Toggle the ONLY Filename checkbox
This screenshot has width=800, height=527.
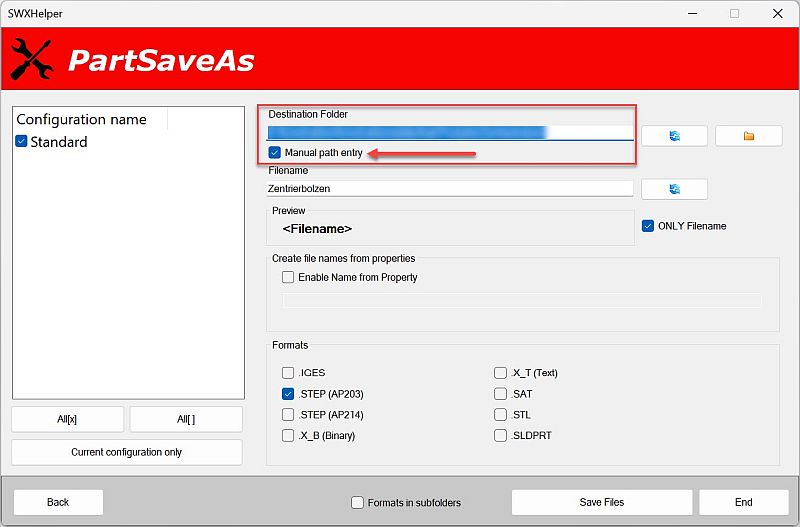(648, 226)
